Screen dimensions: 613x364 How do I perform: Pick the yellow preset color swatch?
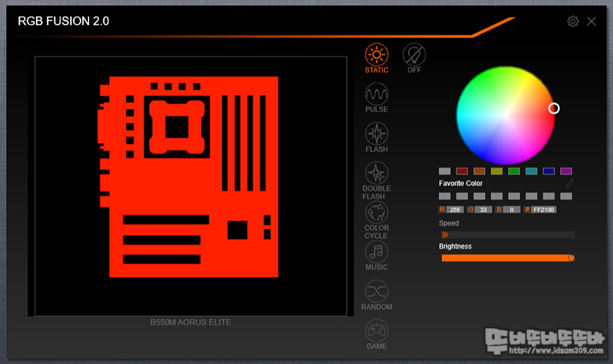(x=497, y=171)
